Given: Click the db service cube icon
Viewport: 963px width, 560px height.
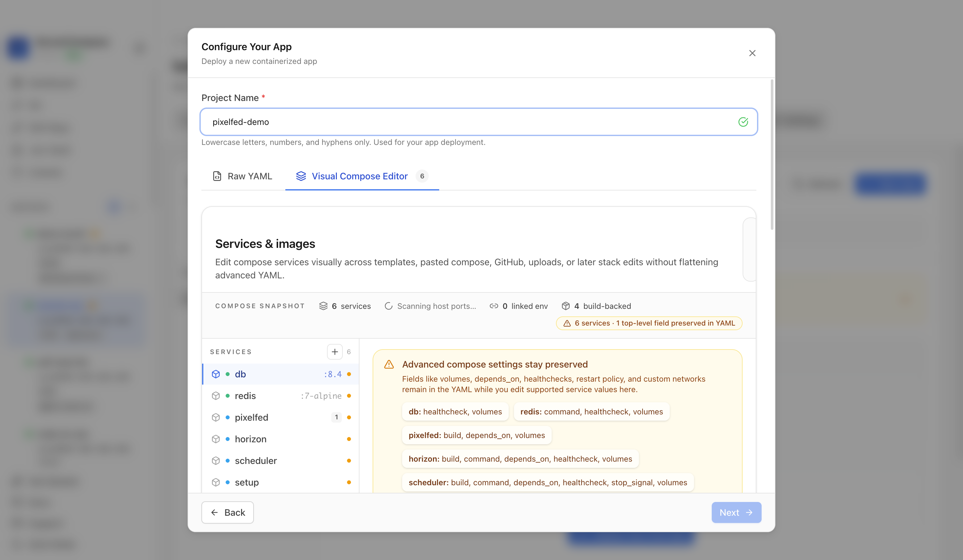Looking at the screenshot, I should tap(216, 374).
